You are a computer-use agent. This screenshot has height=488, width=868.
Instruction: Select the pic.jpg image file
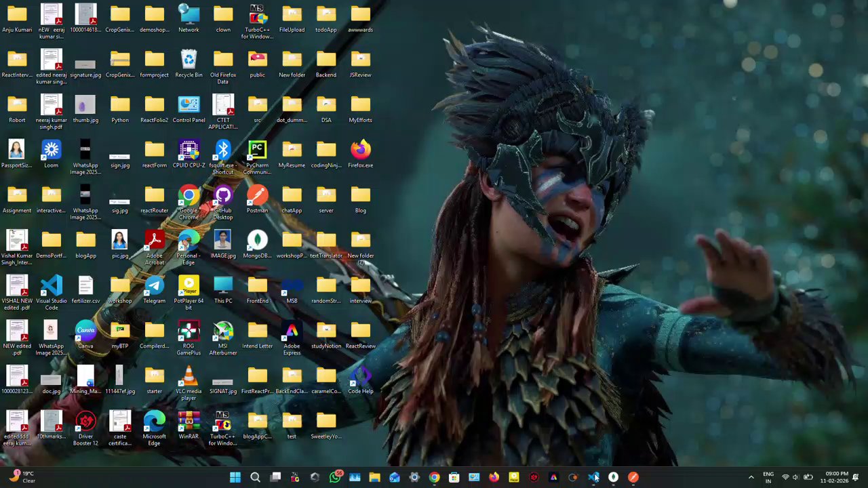tap(120, 244)
